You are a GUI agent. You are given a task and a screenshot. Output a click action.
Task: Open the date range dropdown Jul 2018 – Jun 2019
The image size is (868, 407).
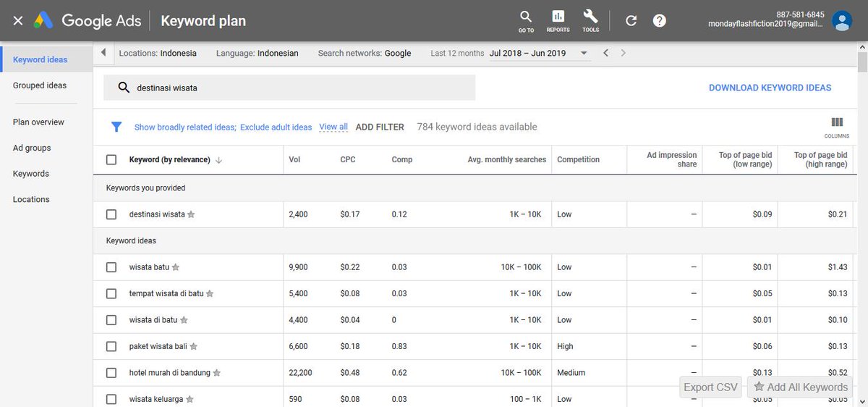(x=539, y=53)
